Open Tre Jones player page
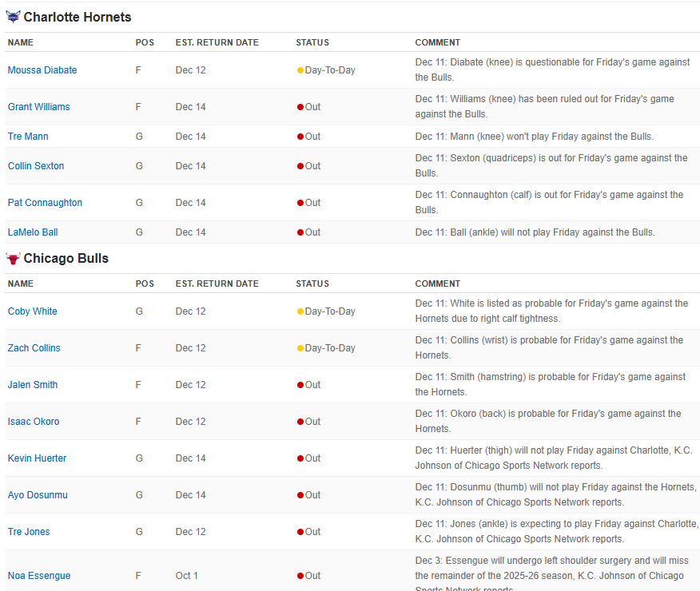Viewport: 700px width, 591px height. pos(29,532)
